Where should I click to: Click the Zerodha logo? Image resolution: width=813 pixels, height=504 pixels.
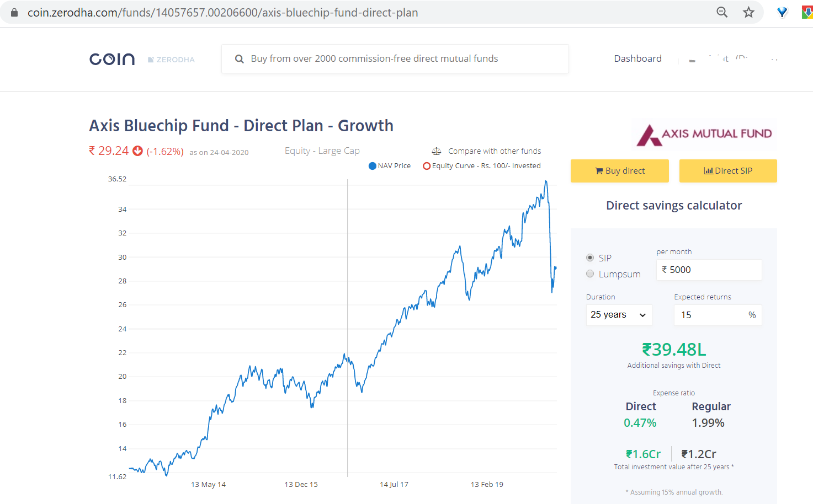171,60
